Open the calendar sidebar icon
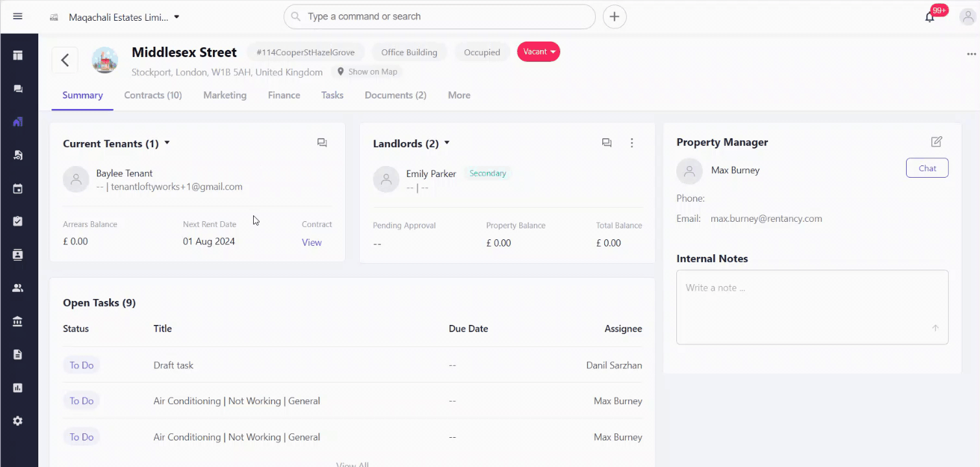Image resolution: width=980 pixels, height=467 pixels. click(18, 189)
